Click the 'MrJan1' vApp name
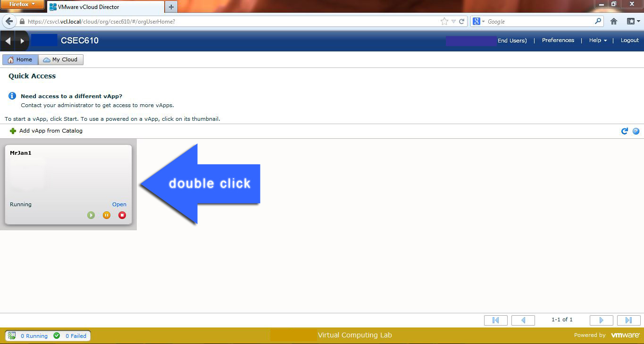The height and width of the screenshot is (344, 644). point(21,153)
